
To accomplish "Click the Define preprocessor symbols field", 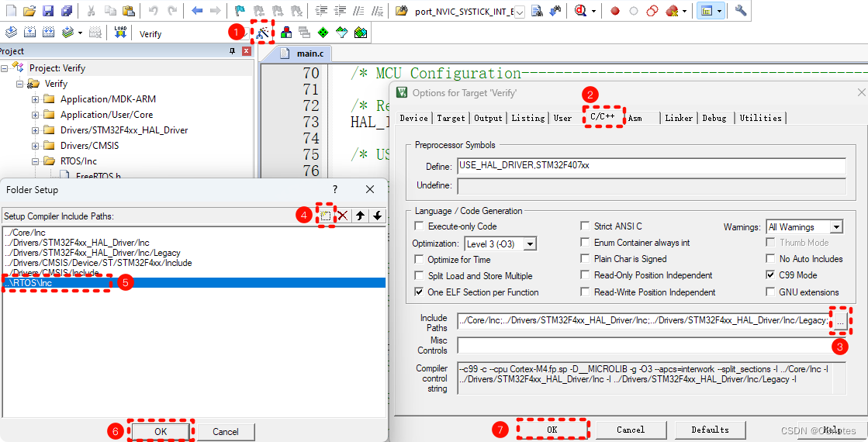I will coord(651,167).
